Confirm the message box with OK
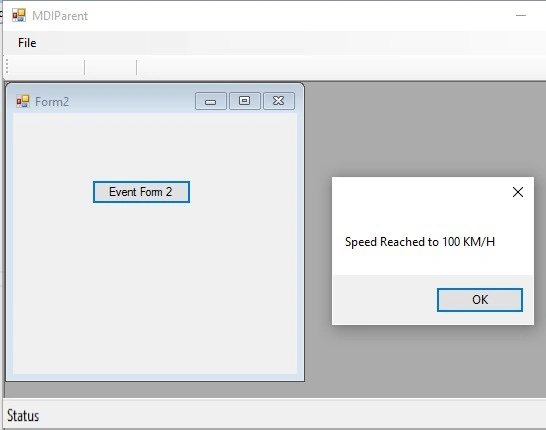 [x=480, y=300]
